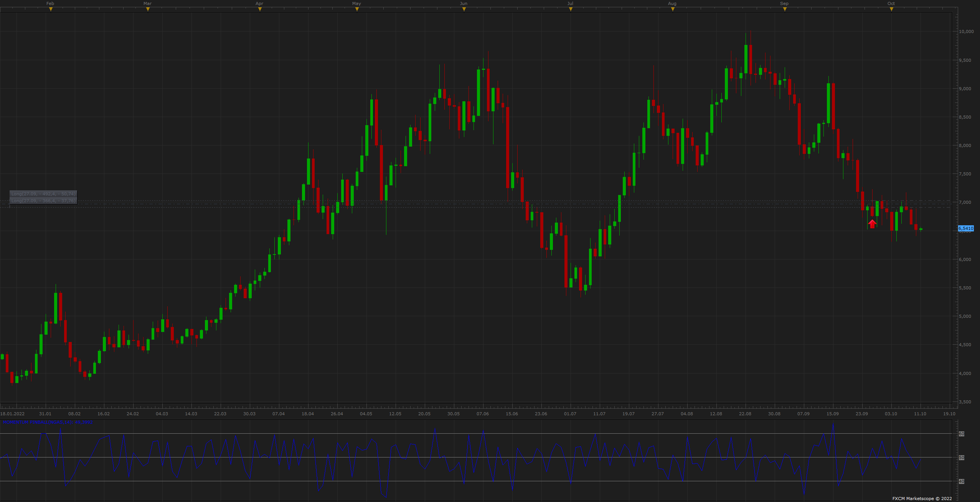The height and width of the screenshot is (502, 980).
Task: Click the 8,000 price axis label
Action: coord(965,145)
